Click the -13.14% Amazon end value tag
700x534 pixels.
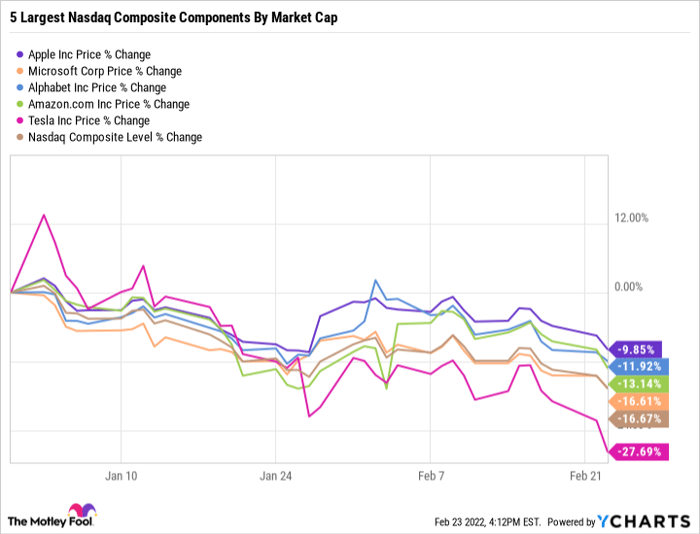pos(639,384)
